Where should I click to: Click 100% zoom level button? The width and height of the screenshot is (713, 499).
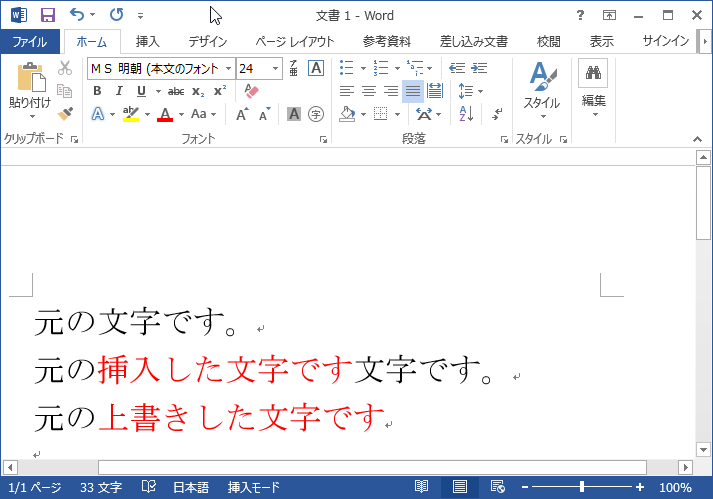[x=675, y=487]
